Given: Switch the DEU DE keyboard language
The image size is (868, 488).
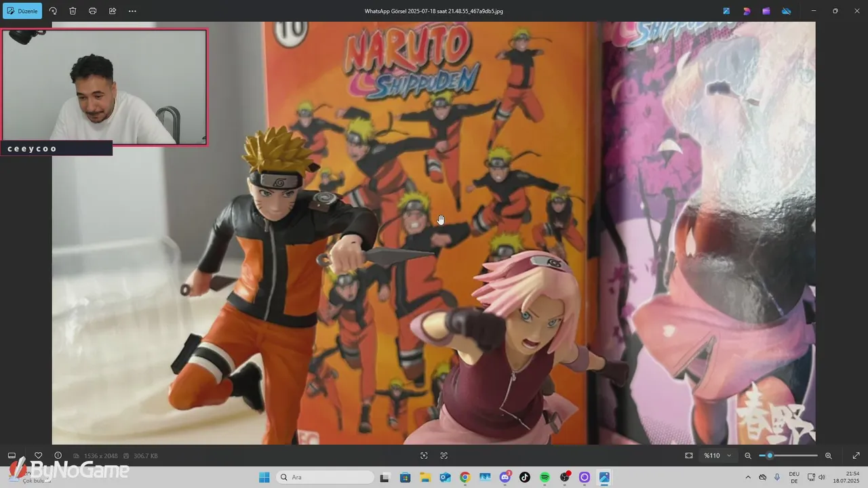Looking at the screenshot, I should point(794,477).
